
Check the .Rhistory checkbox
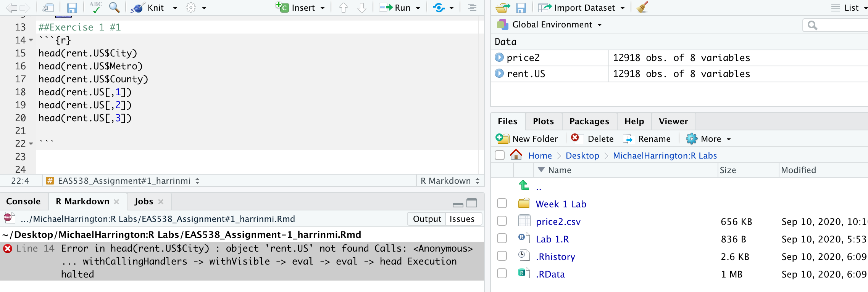(x=502, y=256)
